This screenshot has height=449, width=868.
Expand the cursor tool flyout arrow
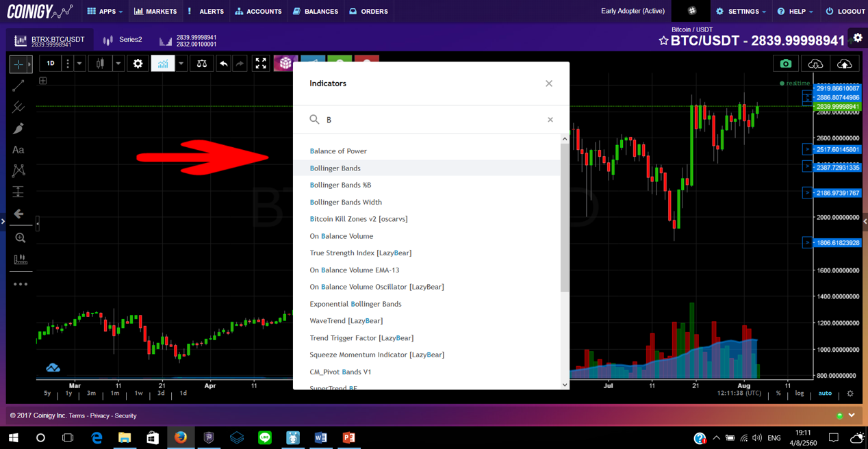pyautogui.click(x=29, y=64)
